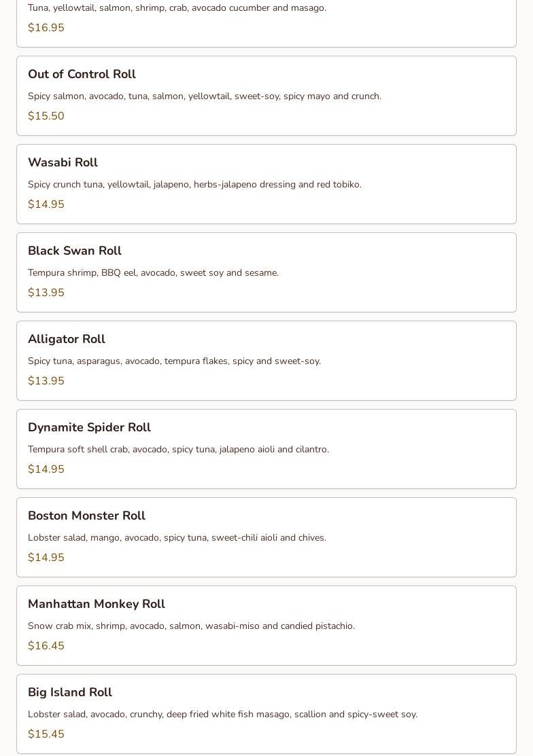Open the Dynamite Spider Roll heading
Screen dimensions: 533x756
(x=89, y=427)
